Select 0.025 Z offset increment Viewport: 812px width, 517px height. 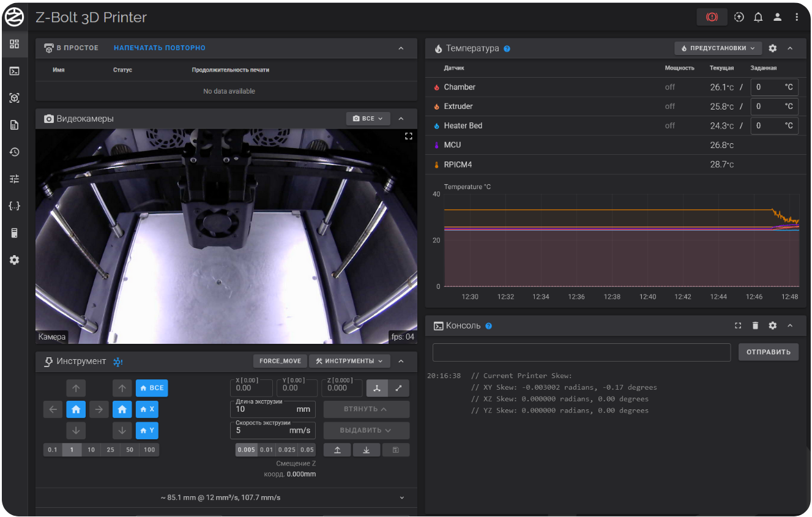click(286, 450)
